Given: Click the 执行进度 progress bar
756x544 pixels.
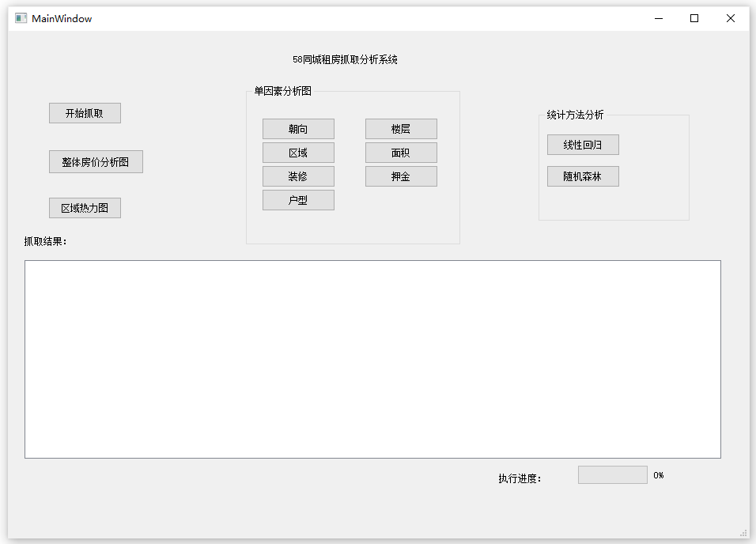Looking at the screenshot, I should pos(613,475).
